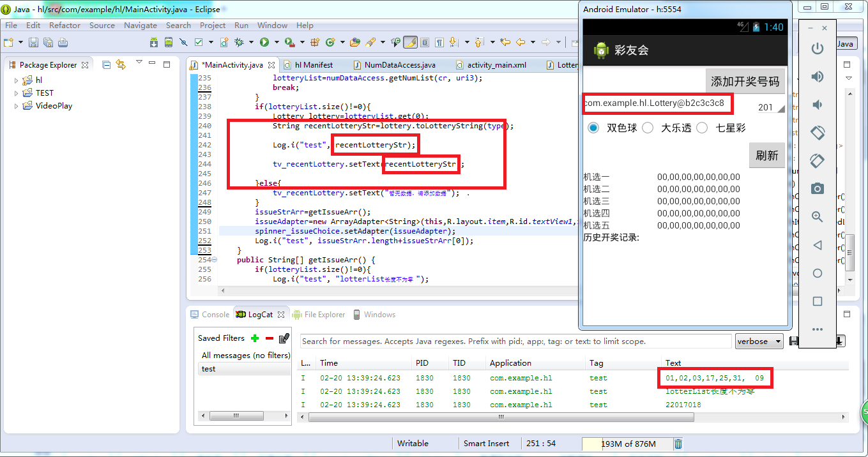Click the emulator Overview square button

pyautogui.click(x=818, y=301)
